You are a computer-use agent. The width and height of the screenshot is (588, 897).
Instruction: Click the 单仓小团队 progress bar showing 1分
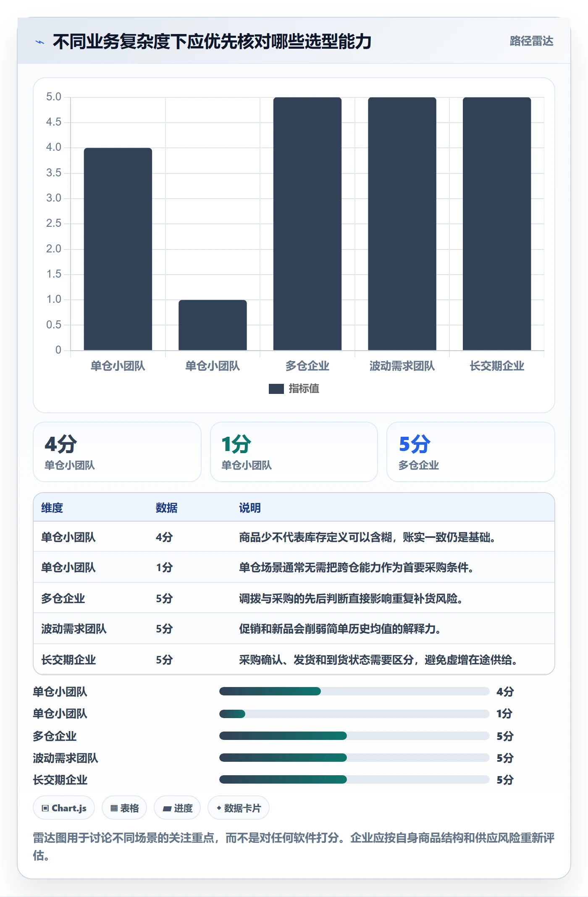point(354,713)
